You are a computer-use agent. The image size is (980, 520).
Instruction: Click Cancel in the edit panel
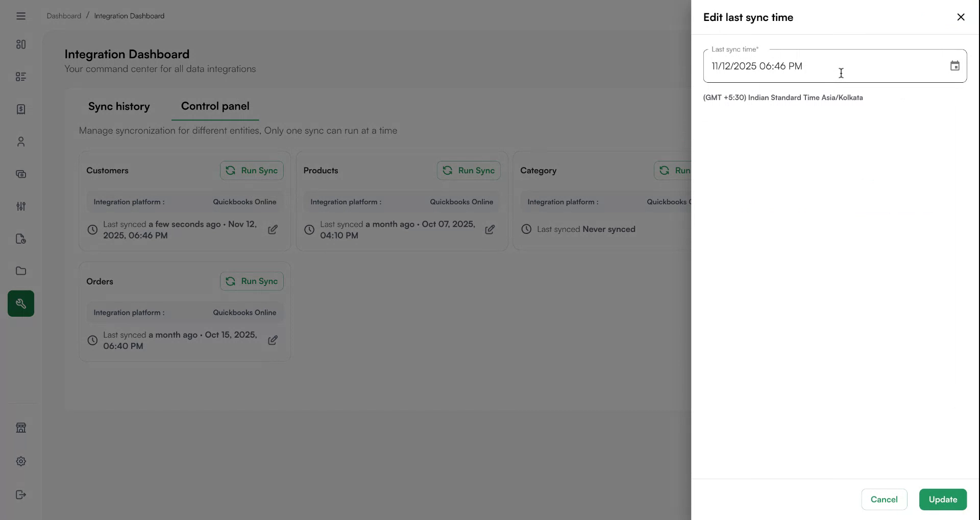(x=884, y=499)
